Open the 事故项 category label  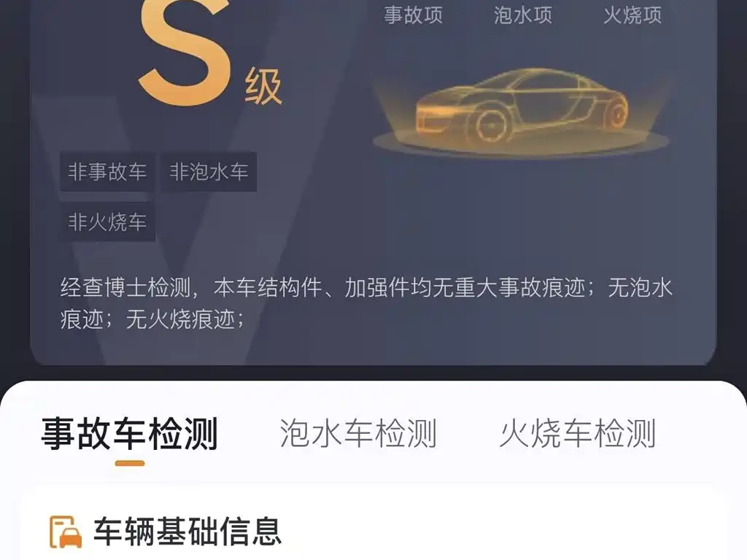[414, 15]
